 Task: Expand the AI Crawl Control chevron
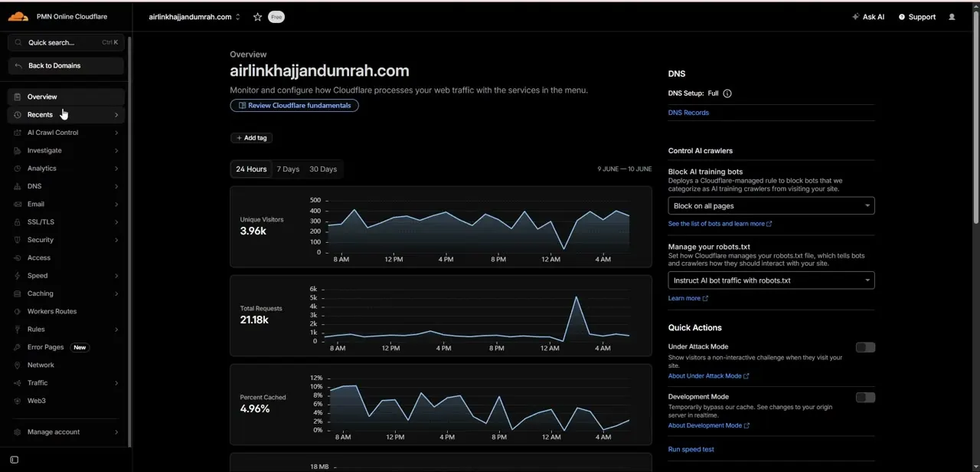point(116,133)
